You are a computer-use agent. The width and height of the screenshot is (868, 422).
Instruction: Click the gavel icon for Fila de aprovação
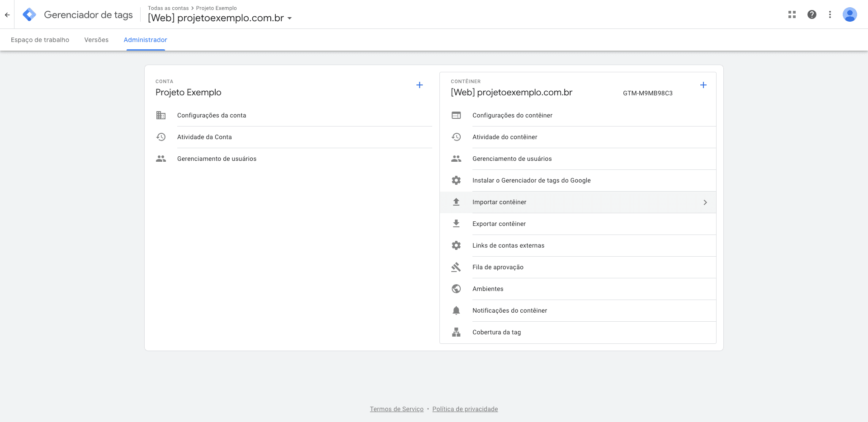pos(456,267)
